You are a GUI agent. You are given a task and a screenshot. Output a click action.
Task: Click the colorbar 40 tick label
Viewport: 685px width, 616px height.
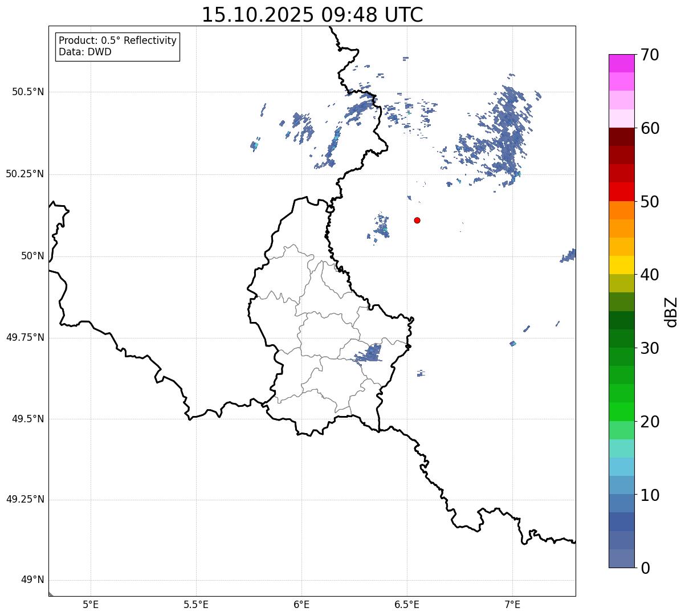[x=650, y=275]
